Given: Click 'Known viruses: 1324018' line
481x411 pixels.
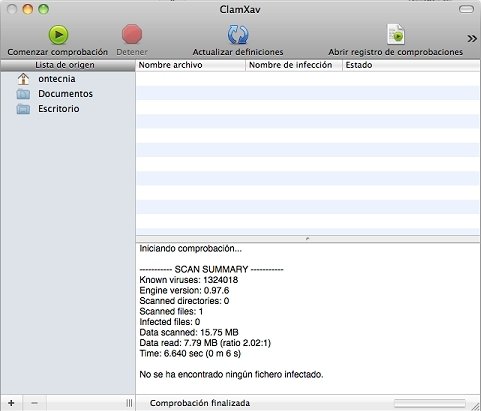Looking at the screenshot, I should [x=189, y=280].
